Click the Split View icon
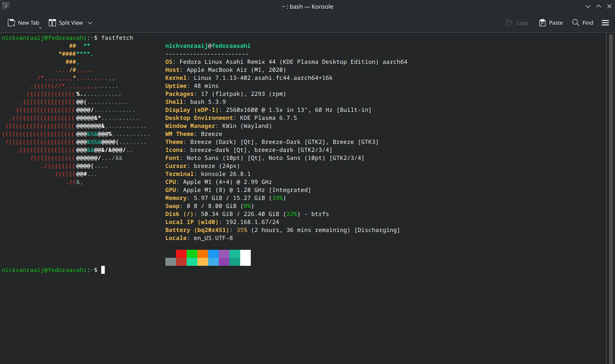 (52, 23)
